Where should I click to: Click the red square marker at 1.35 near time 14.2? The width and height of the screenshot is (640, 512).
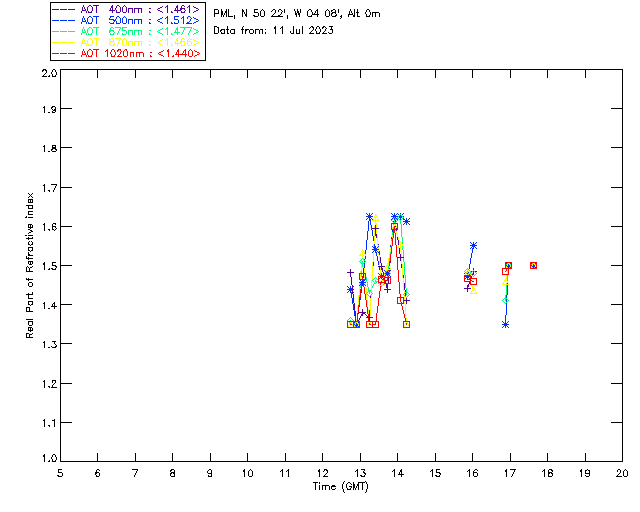406,324
